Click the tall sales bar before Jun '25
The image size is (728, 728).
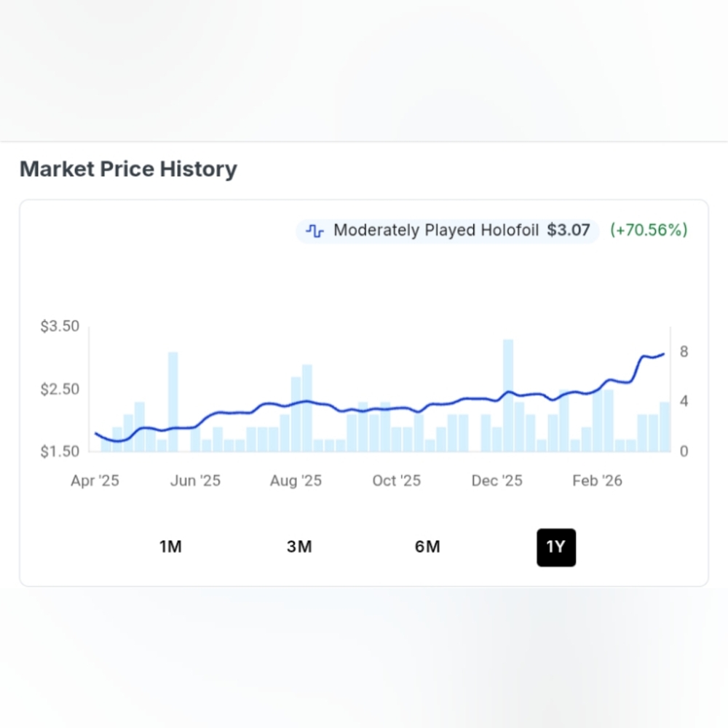coord(173,402)
